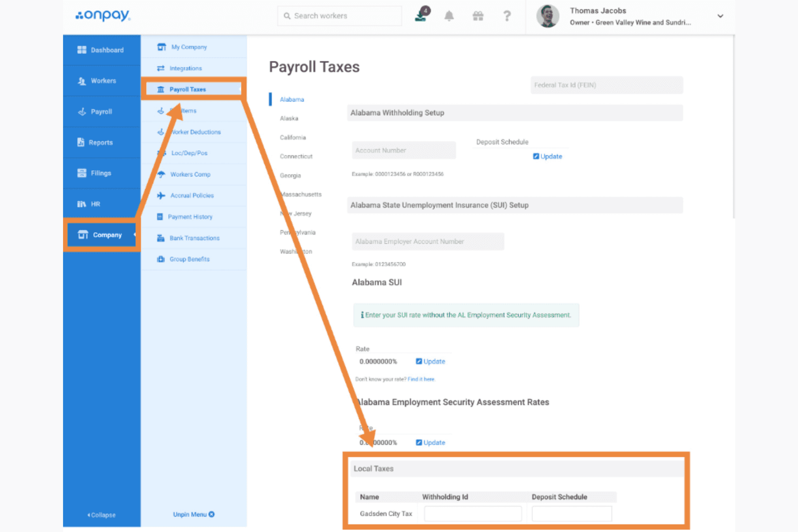Click Update next to Deposit Schedule
The height and width of the screenshot is (532, 798).
click(547, 156)
